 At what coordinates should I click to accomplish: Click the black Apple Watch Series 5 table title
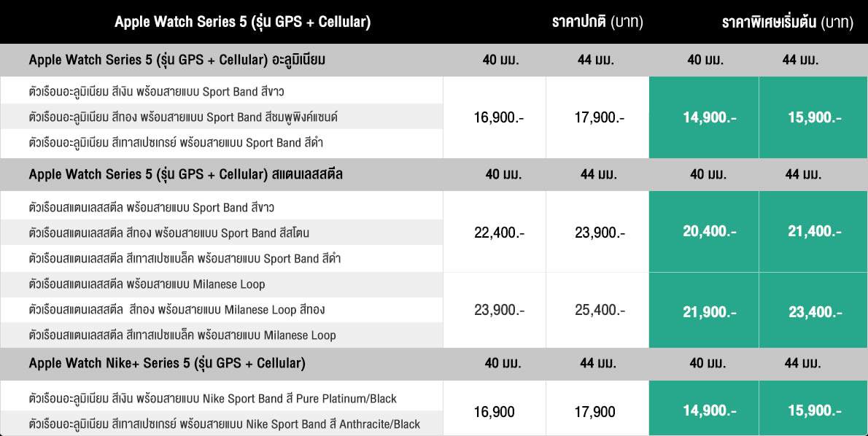pos(242,23)
